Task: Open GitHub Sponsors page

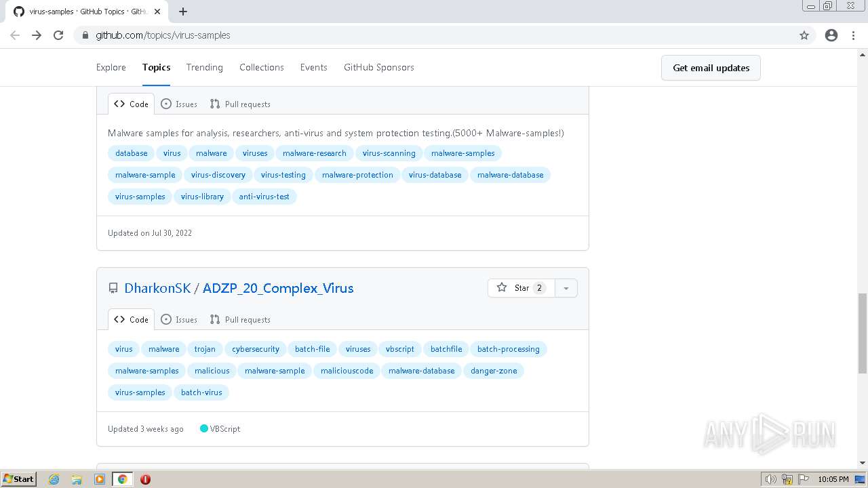Action: [379, 67]
